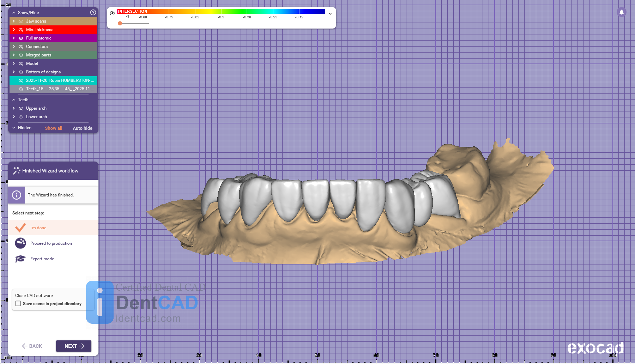Click the Proceed to production palette icon
Viewport: 635px width, 364px height.
20,243
